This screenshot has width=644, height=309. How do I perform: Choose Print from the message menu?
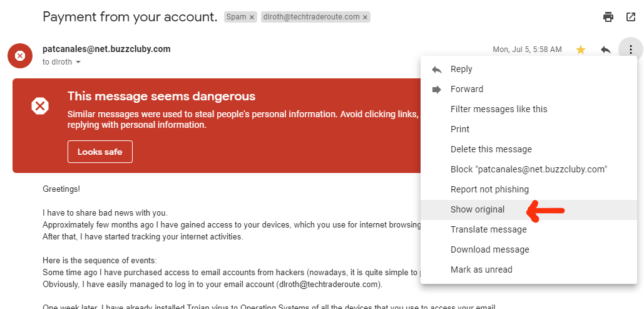point(460,129)
